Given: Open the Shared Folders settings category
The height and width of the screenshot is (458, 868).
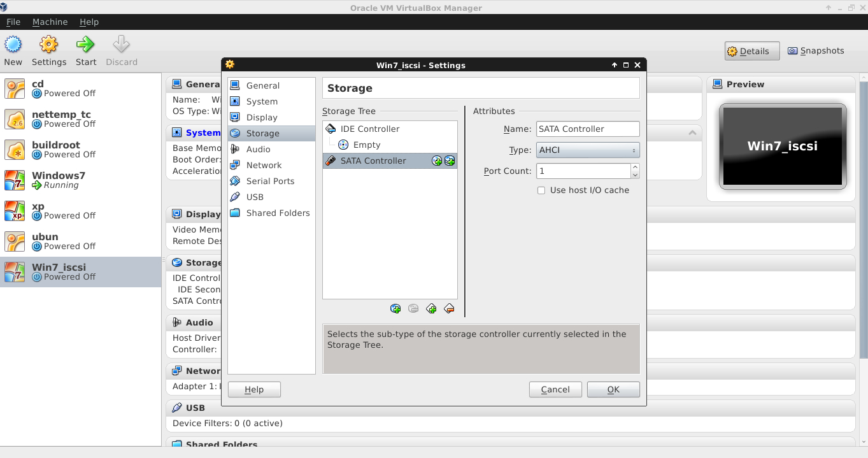Looking at the screenshot, I should [x=271, y=213].
